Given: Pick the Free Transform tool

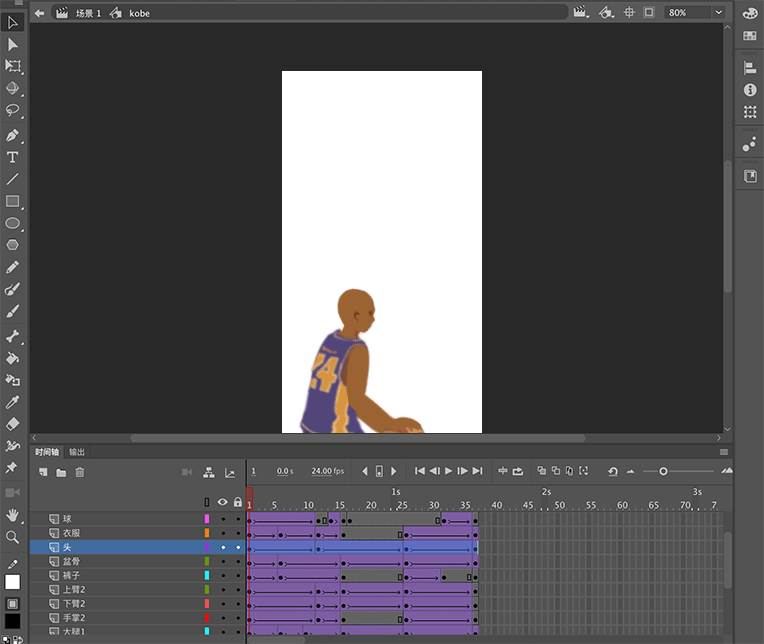Looking at the screenshot, I should 13,67.
